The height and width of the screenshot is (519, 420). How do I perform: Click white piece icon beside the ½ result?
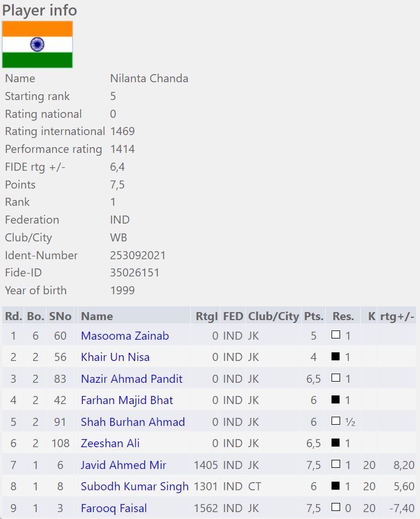tap(336, 421)
